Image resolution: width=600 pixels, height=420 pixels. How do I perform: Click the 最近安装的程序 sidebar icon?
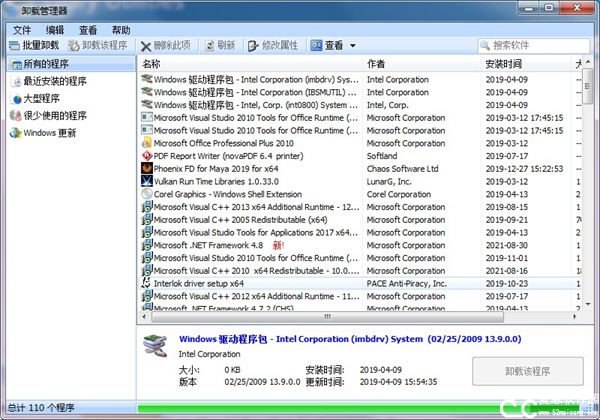pos(16,81)
